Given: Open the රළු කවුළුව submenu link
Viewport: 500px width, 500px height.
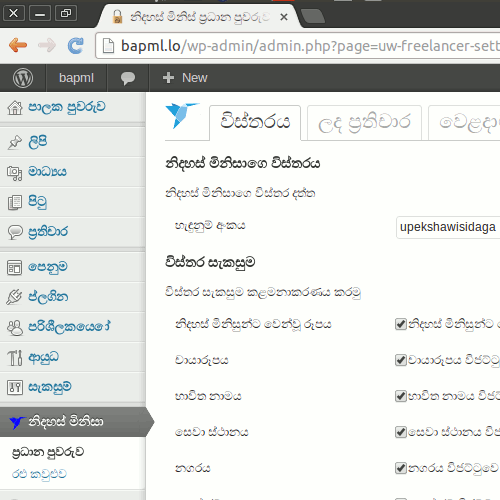Looking at the screenshot, I should (x=39, y=474).
